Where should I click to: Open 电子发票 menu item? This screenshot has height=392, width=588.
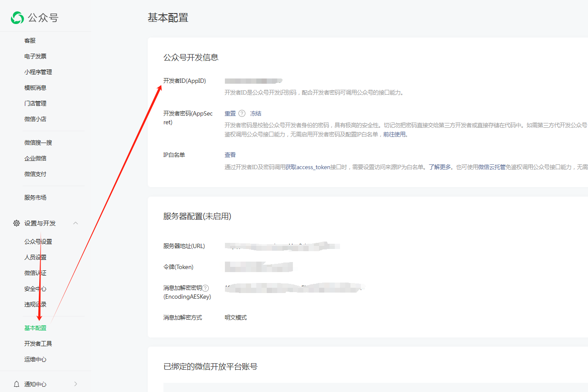tap(35, 56)
